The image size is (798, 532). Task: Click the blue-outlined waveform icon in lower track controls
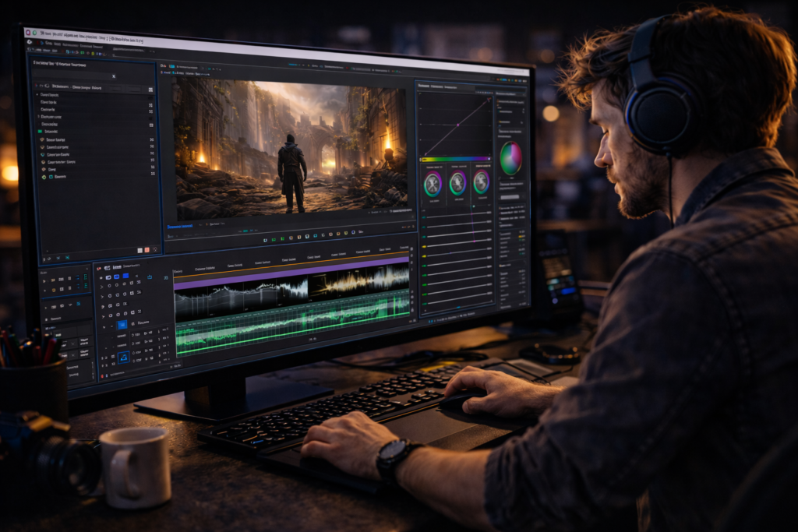pyautogui.click(x=123, y=357)
